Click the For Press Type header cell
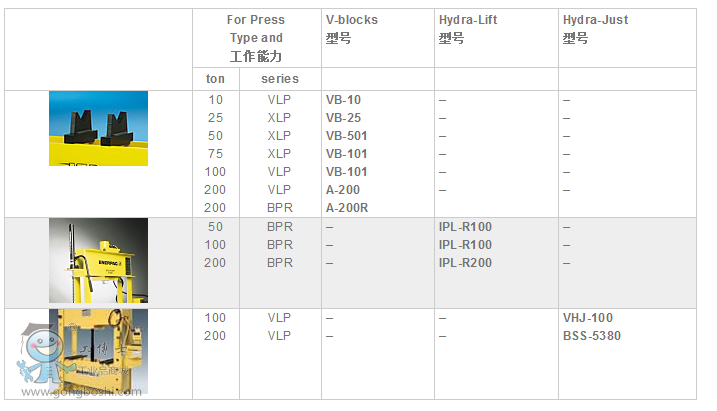 click(256, 38)
